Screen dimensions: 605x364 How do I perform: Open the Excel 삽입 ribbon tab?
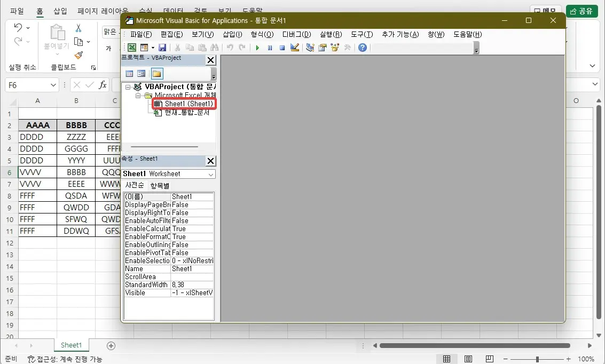60,11
